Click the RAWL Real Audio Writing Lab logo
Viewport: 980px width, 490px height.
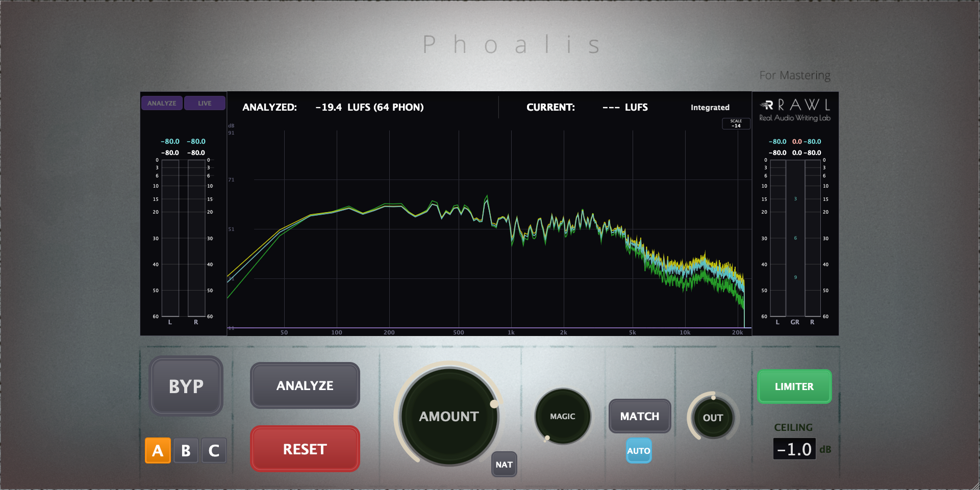pyautogui.click(x=795, y=110)
